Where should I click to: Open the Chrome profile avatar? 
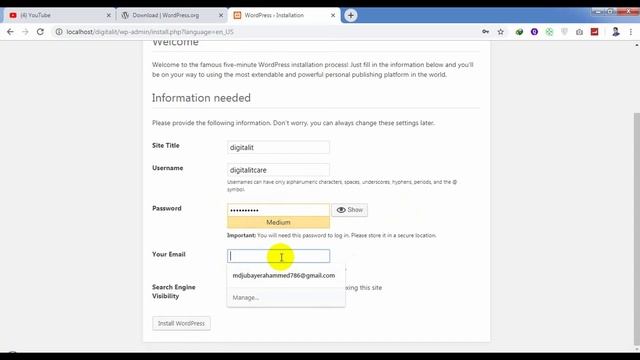616,32
